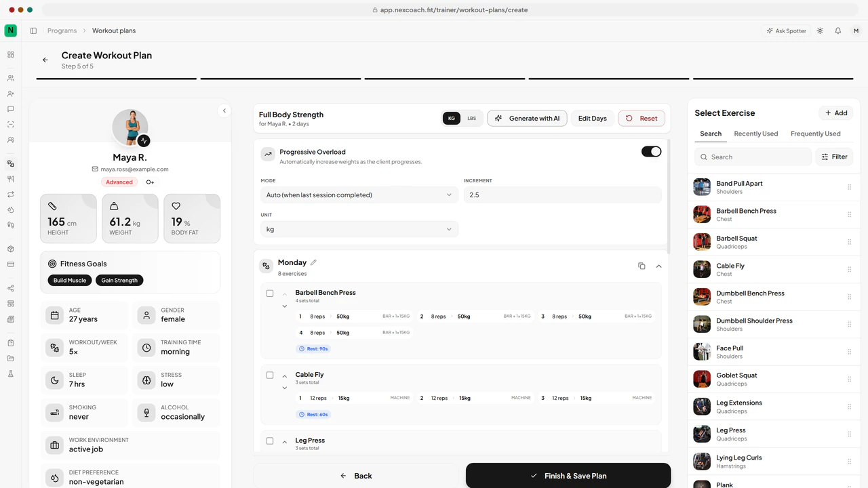Select KG unit toggle
This screenshot has height=488, width=868.
click(x=452, y=118)
